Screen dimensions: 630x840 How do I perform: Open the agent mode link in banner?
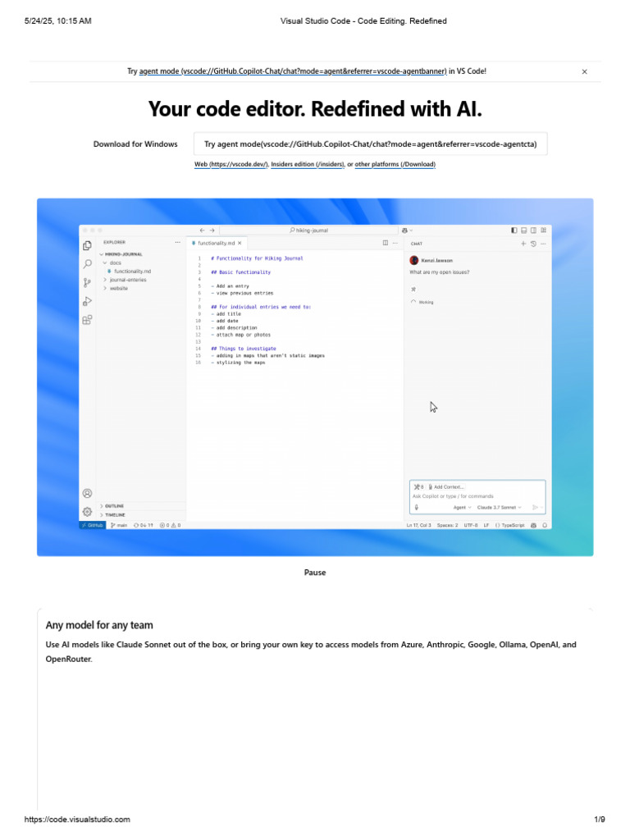[293, 71]
